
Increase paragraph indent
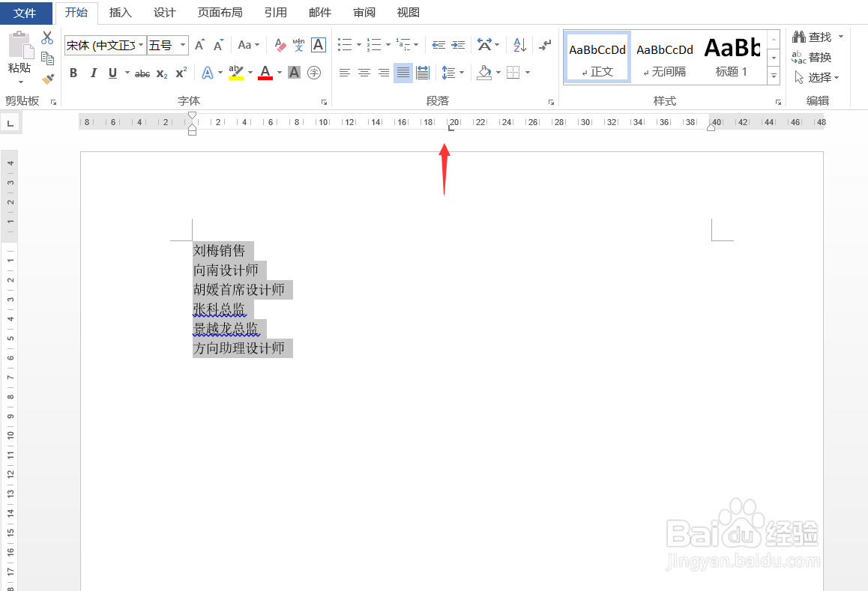click(x=458, y=45)
